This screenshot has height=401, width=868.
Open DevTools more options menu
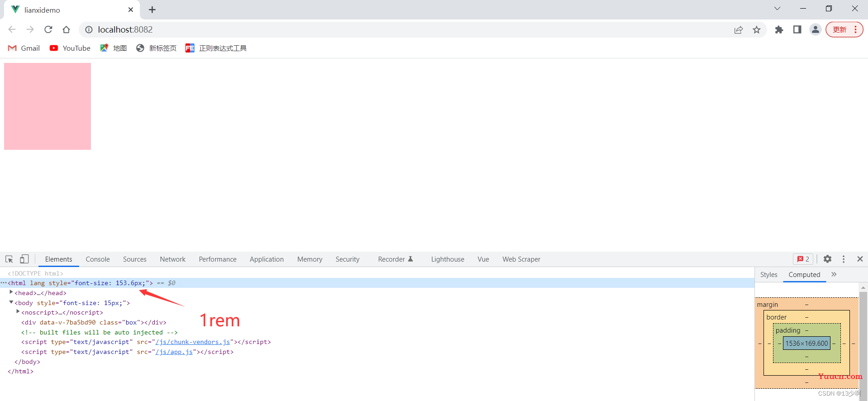[844, 259]
